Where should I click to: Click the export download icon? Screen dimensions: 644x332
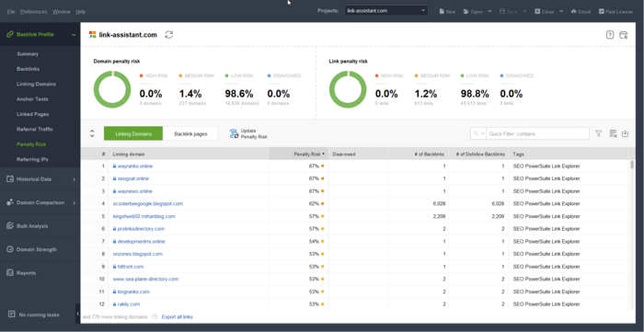(x=625, y=133)
